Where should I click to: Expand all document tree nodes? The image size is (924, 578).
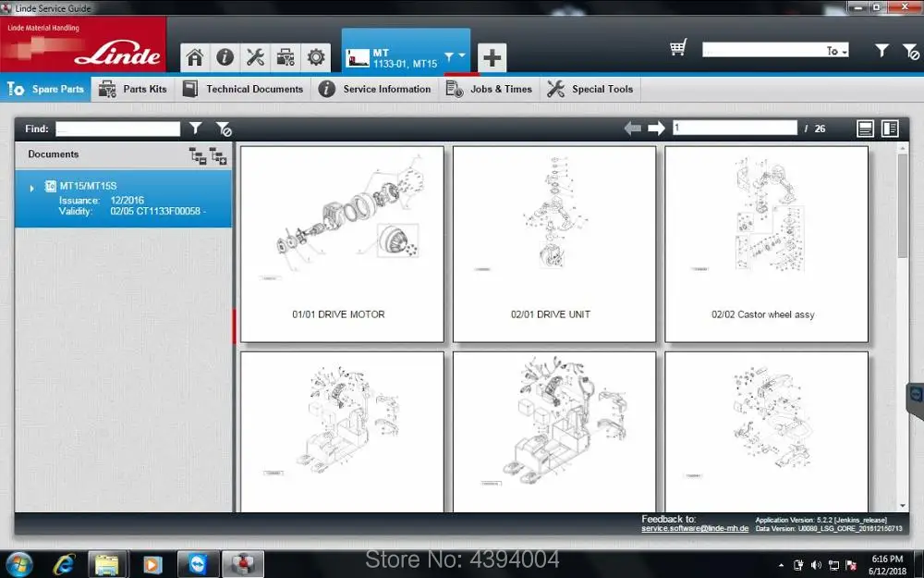(218, 155)
